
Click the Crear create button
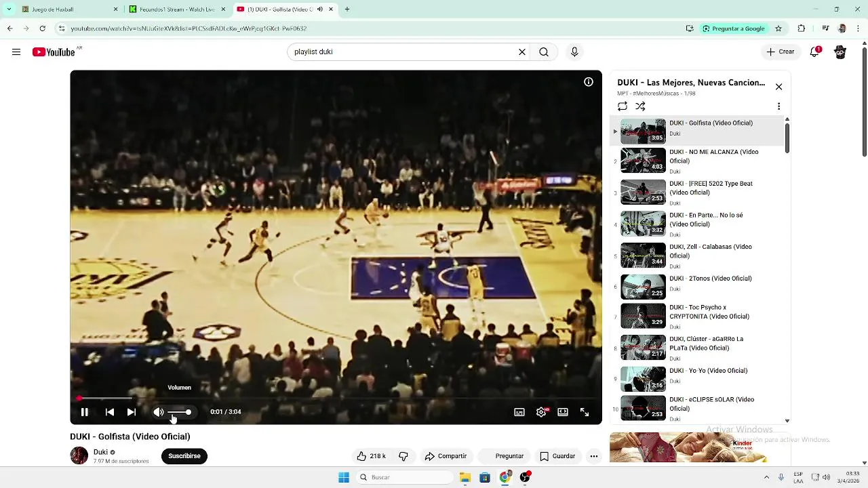(781, 52)
